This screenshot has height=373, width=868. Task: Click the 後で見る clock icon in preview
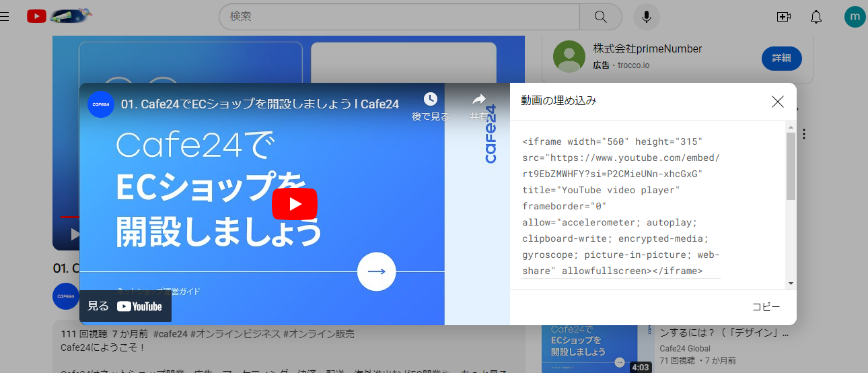tap(431, 100)
